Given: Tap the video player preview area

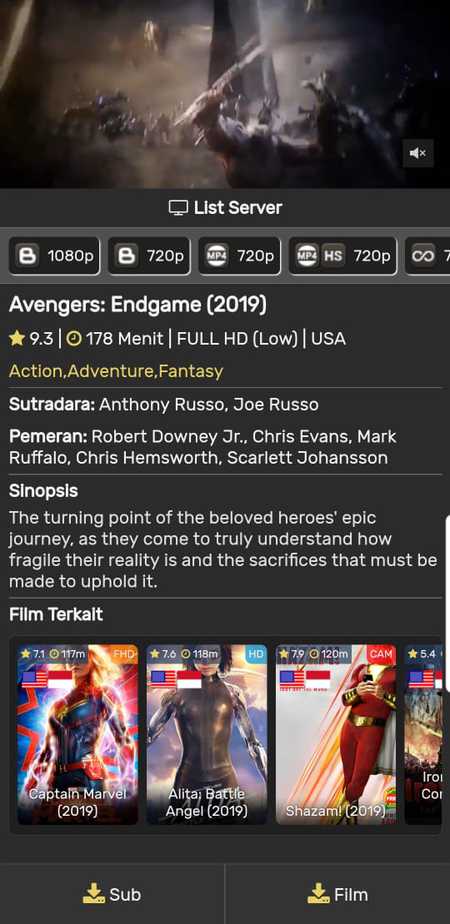Looking at the screenshot, I should 225,94.
